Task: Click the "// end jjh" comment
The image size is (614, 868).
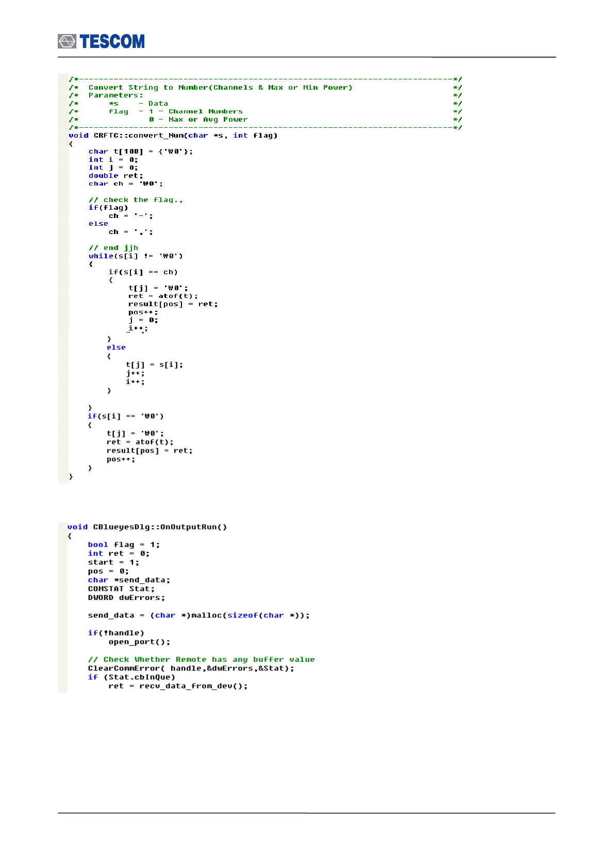Action: 113,248
